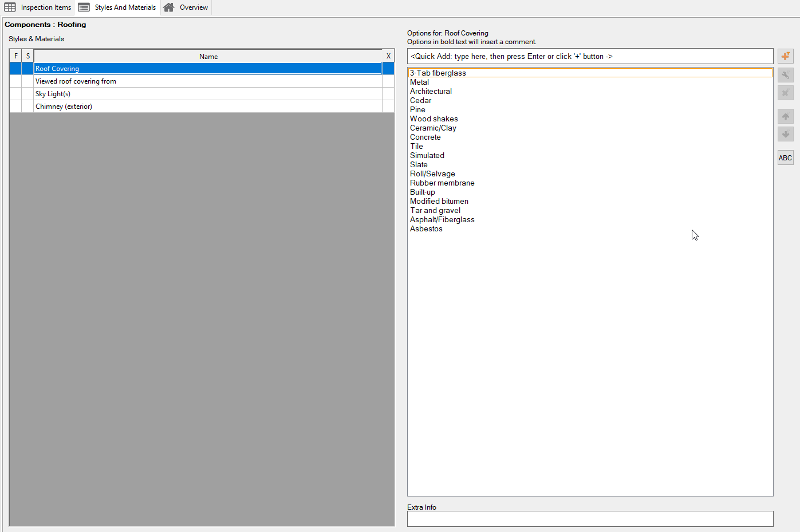Toggle the X cell for Chimney (exterior) row
Image resolution: width=800 pixels, height=532 pixels.
(x=388, y=107)
